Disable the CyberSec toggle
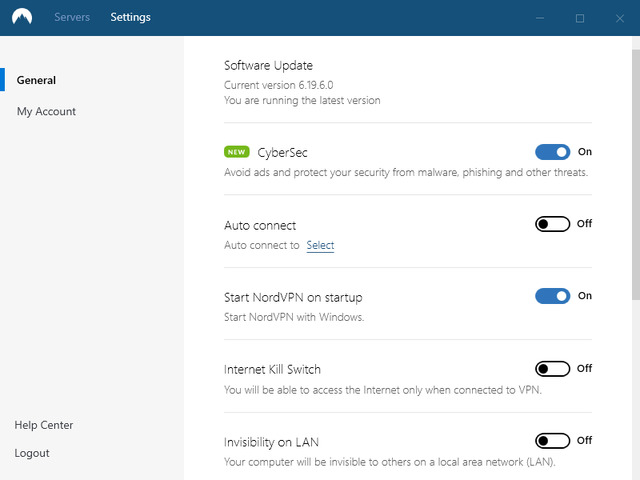This screenshot has width=640, height=480. 552,152
